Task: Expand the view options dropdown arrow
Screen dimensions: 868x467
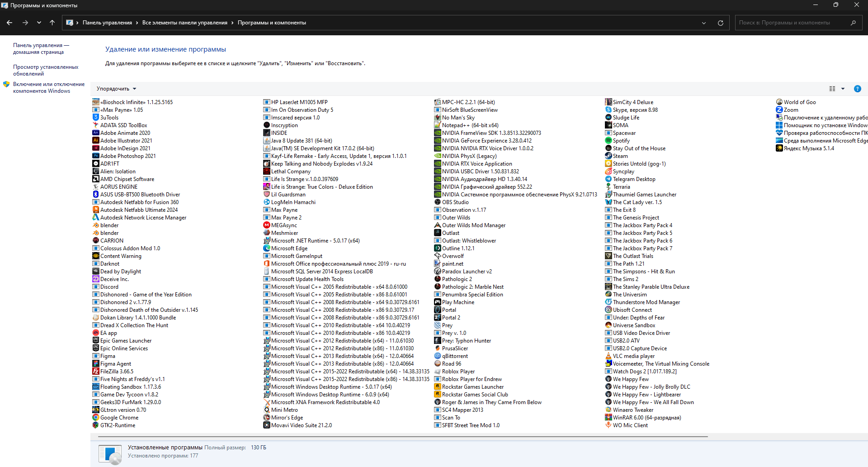Action: 843,89
